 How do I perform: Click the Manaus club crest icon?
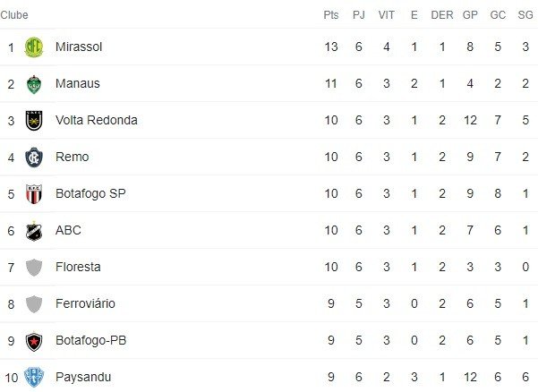(34, 83)
